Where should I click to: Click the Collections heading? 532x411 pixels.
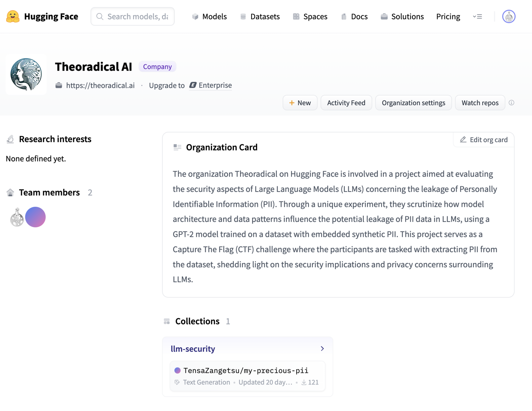[197, 321]
